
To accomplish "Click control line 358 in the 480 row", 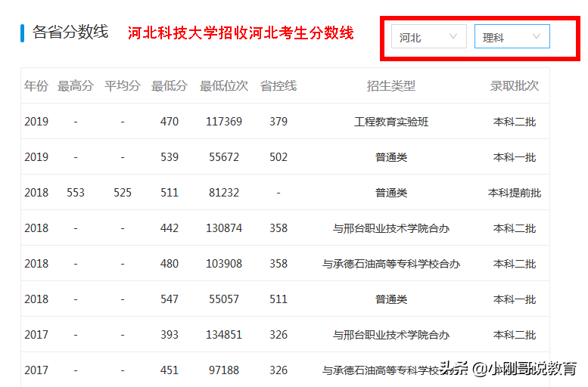I will (278, 264).
